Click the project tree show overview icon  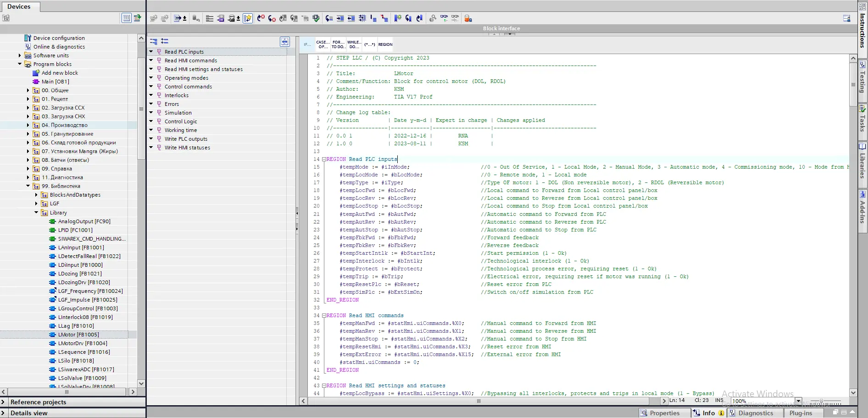(137, 18)
